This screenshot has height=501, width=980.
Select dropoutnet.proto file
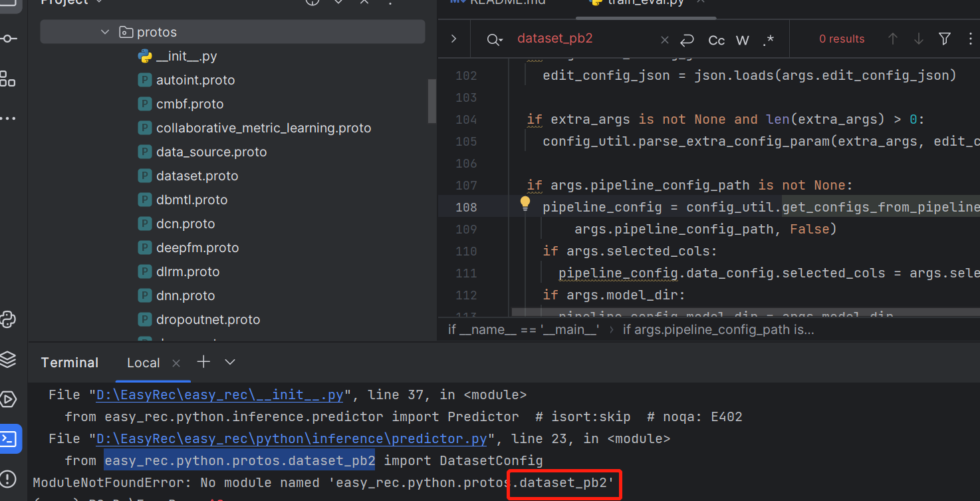point(208,319)
